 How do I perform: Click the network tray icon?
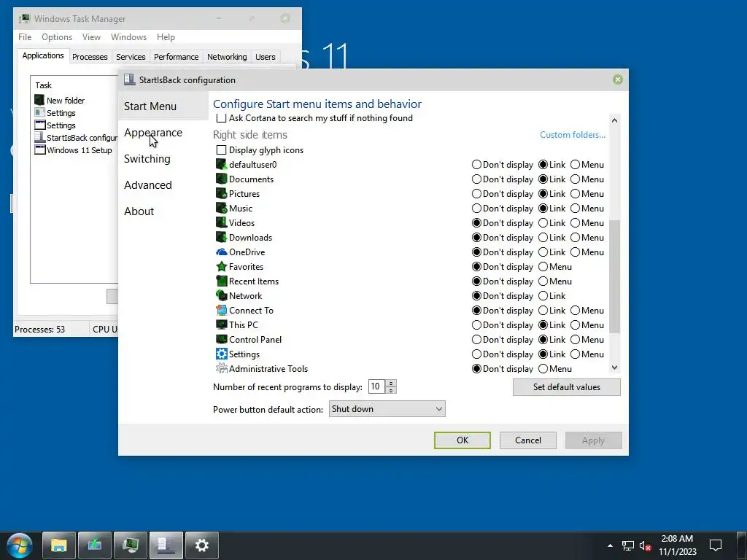[628, 545]
